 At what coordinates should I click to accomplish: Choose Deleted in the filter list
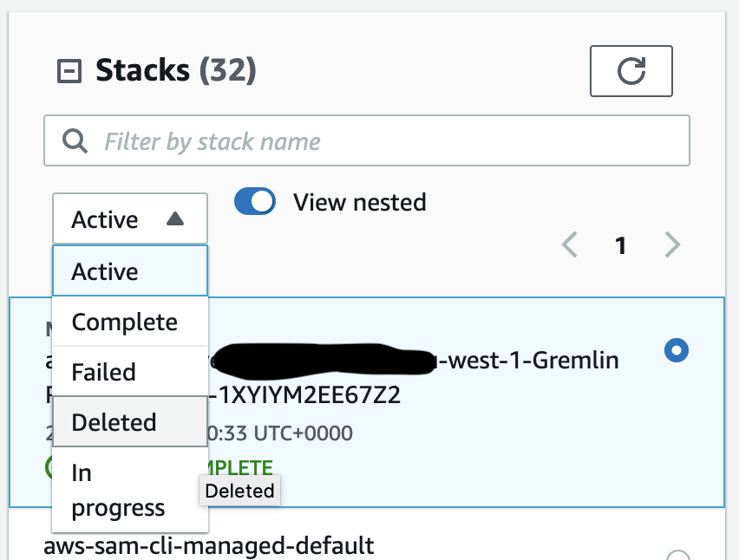tap(130, 422)
